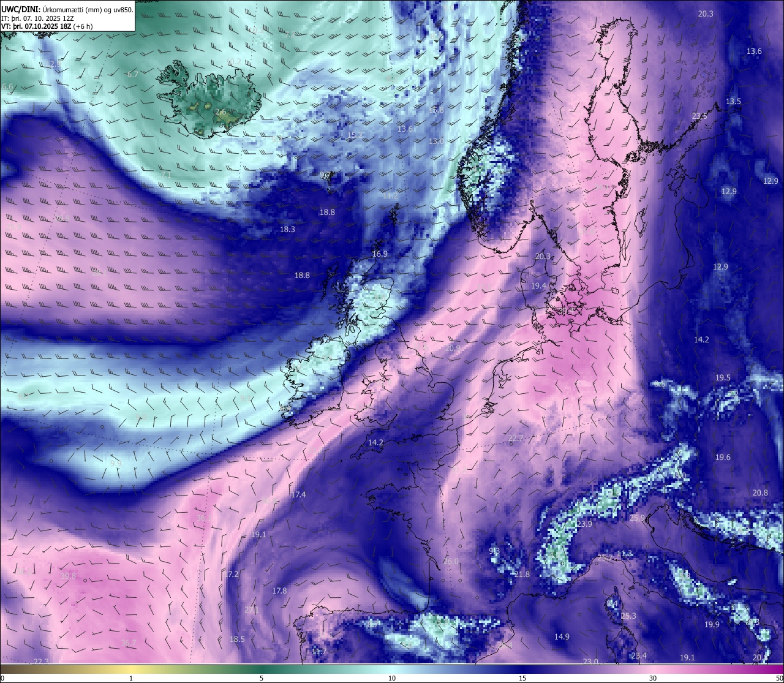Click the value label '22.7'
The image size is (784, 683).
click(x=516, y=439)
